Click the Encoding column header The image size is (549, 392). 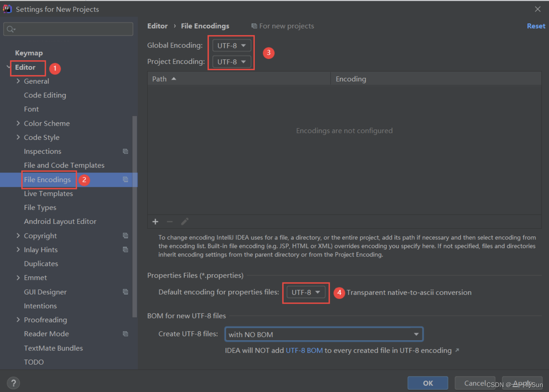click(436, 79)
